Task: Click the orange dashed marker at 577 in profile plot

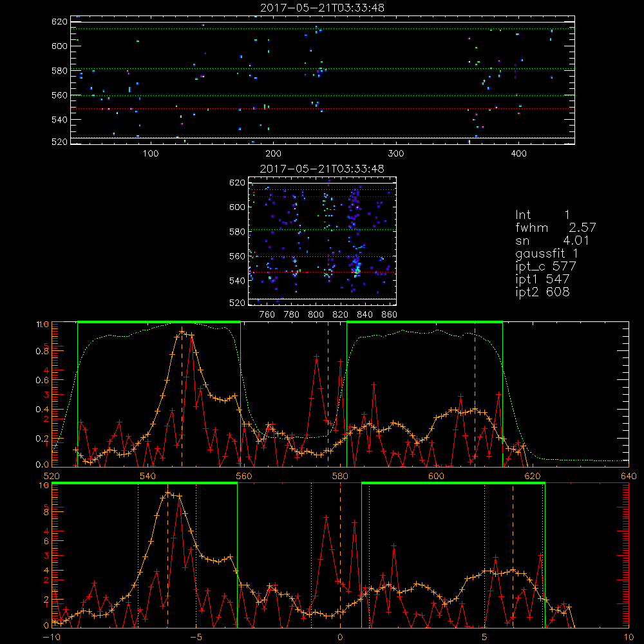Action: 328,394
